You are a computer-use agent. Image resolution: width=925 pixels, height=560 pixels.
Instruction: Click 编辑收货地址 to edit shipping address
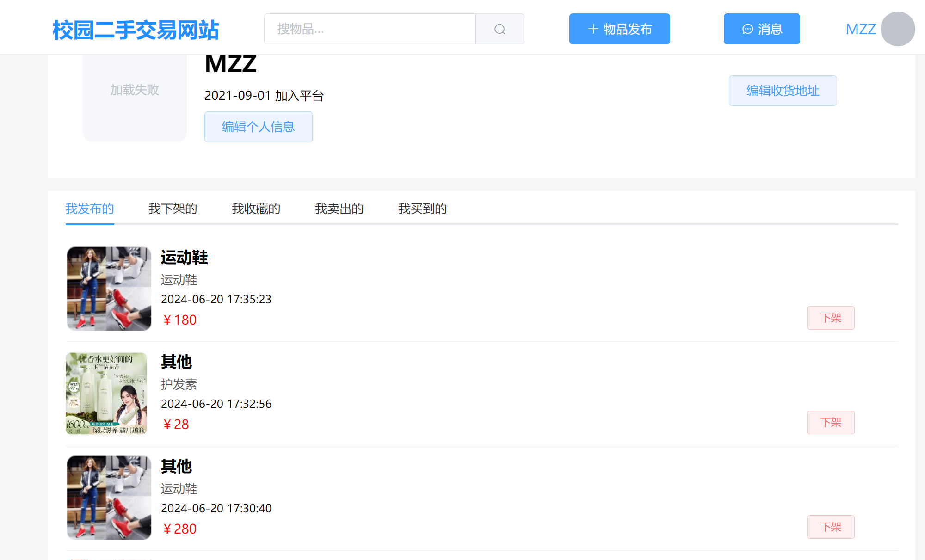point(783,91)
